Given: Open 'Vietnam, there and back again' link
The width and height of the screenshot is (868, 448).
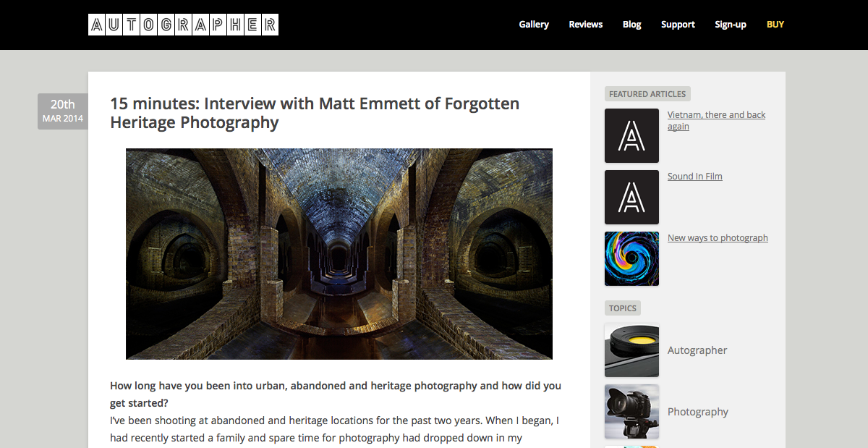Looking at the screenshot, I should point(716,121).
